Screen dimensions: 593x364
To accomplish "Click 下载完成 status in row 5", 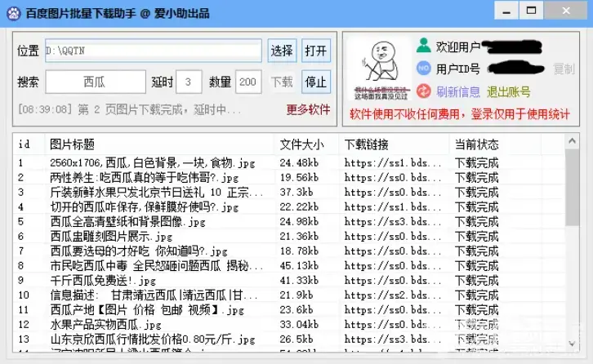I will pyautogui.click(x=476, y=222).
